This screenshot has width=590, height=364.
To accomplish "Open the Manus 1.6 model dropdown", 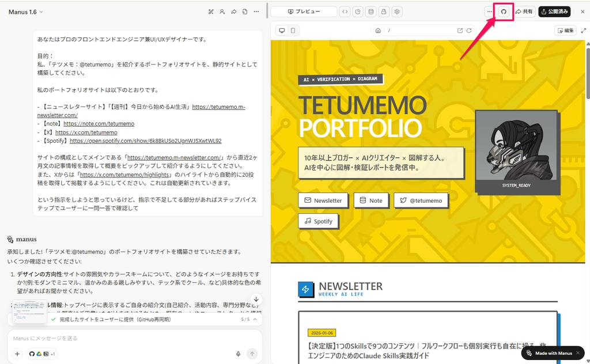I will (25, 12).
